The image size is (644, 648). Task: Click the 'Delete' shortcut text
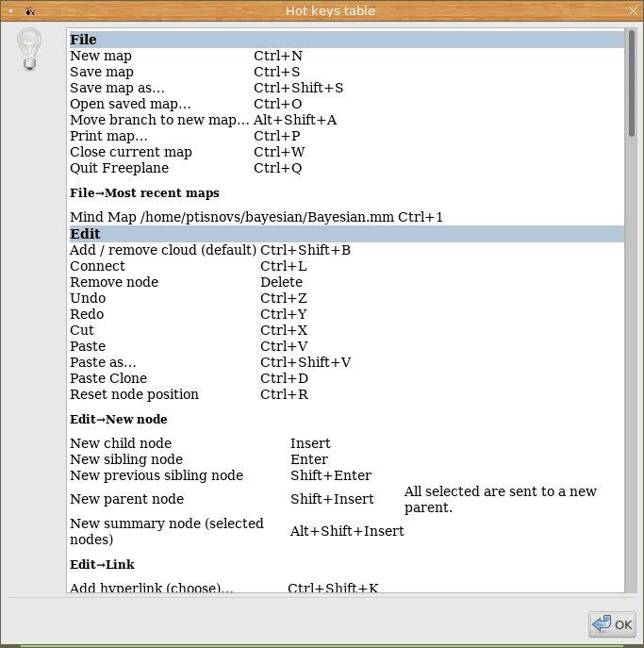pyautogui.click(x=281, y=282)
